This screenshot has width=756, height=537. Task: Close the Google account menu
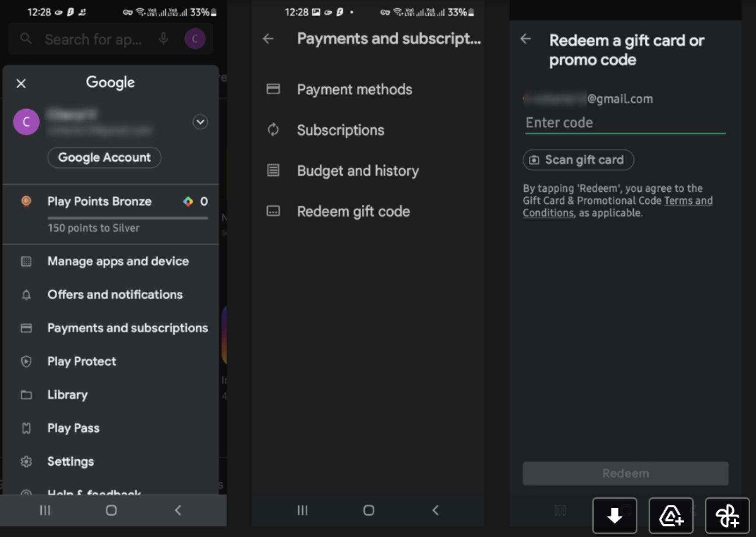21,83
